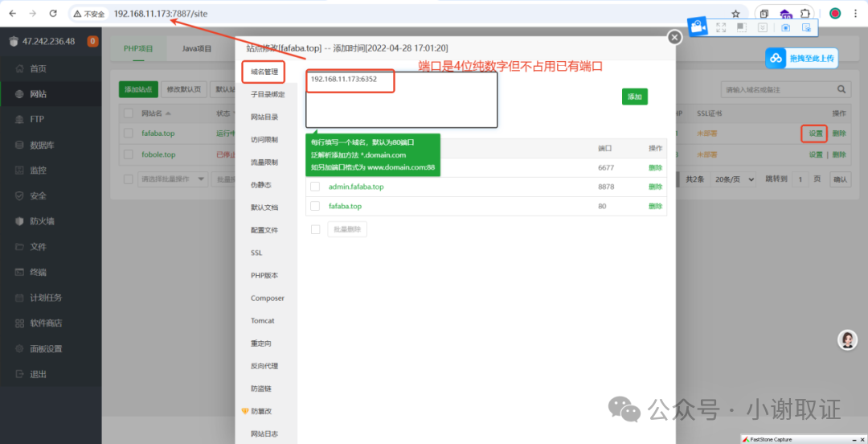Check the fobole.top site row checkbox
868x444 pixels.
pyautogui.click(x=129, y=154)
